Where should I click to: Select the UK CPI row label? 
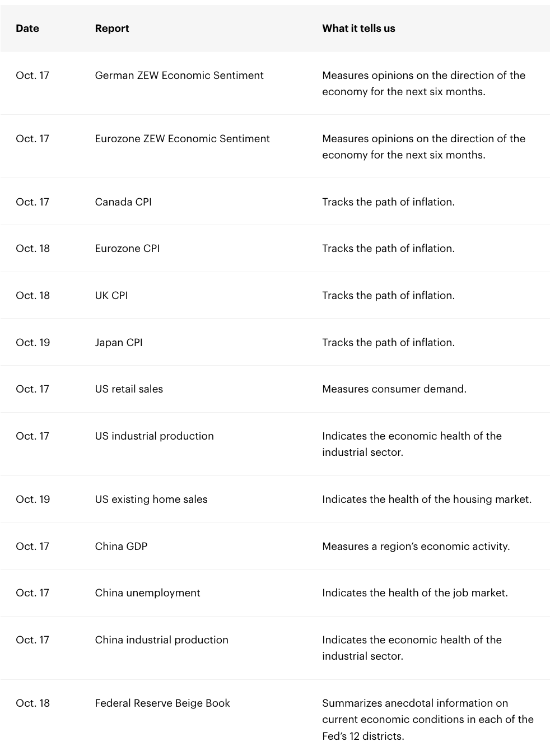111,296
